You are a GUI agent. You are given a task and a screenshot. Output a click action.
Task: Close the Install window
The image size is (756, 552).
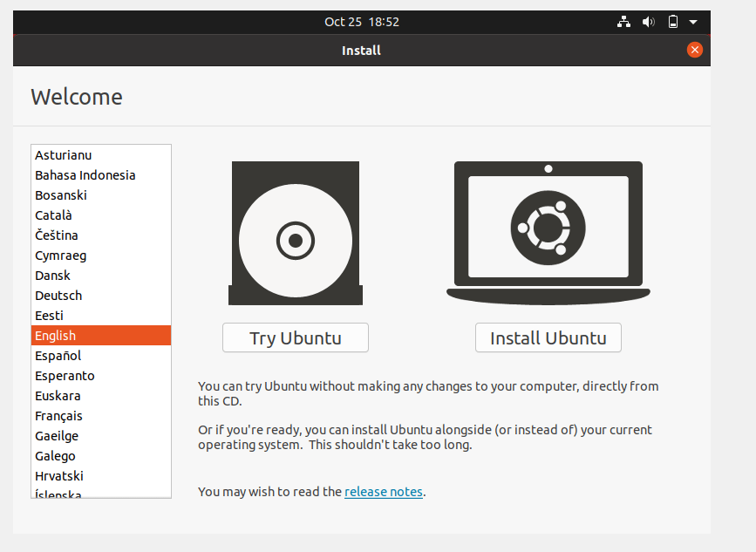pyautogui.click(x=694, y=50)
